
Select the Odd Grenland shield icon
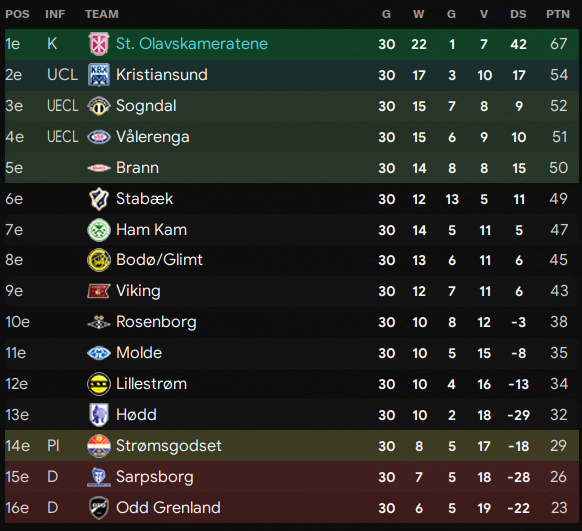(99, 508)
